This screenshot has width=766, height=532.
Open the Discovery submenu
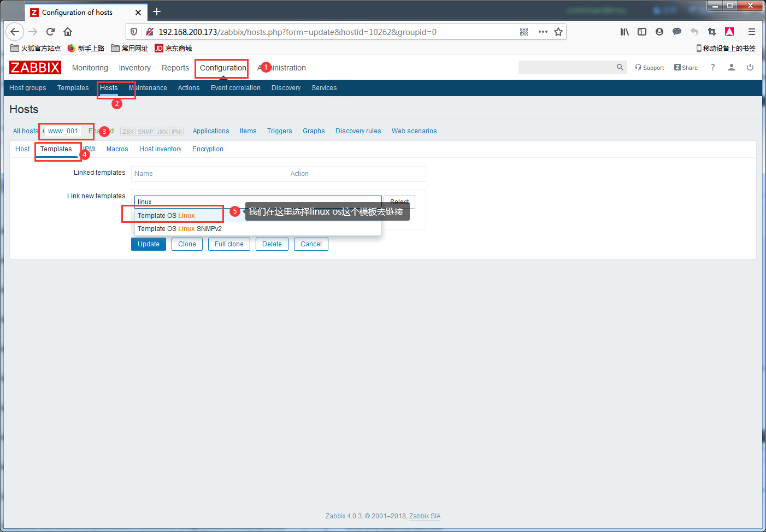pyautogui.click(x=286, y=88)
